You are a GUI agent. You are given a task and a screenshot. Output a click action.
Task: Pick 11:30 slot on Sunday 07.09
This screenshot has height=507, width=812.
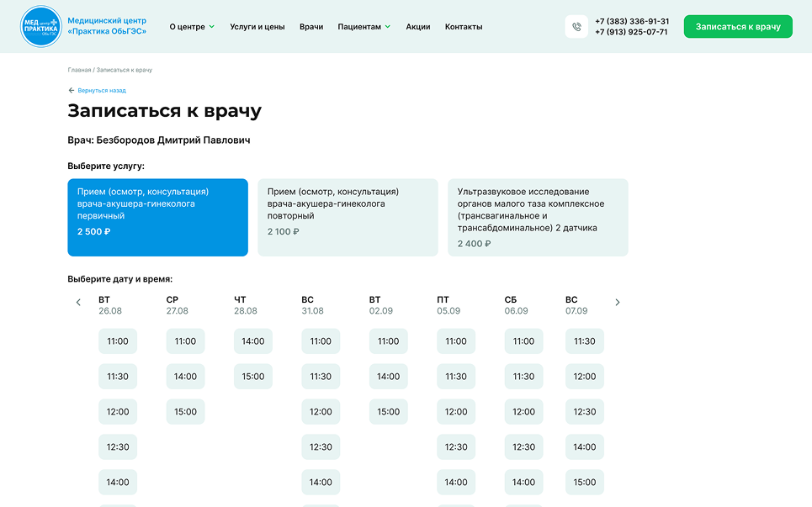[x=585, y=341]
